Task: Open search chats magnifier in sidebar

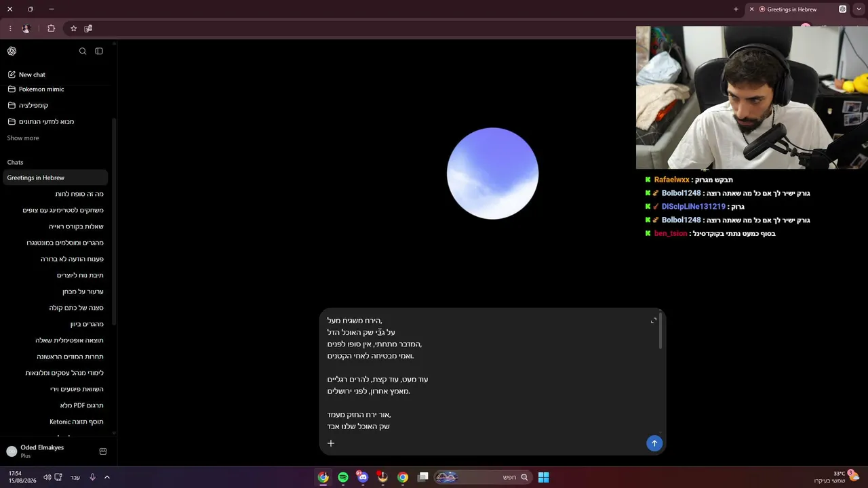Action: pos(83,51)
